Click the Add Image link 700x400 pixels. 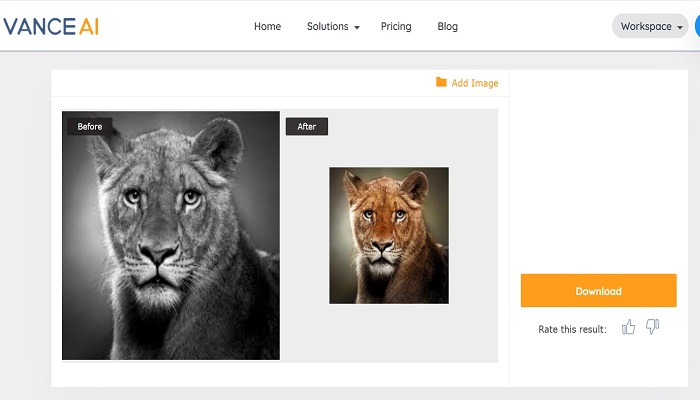pyautogui.click(x=475, y=83)
